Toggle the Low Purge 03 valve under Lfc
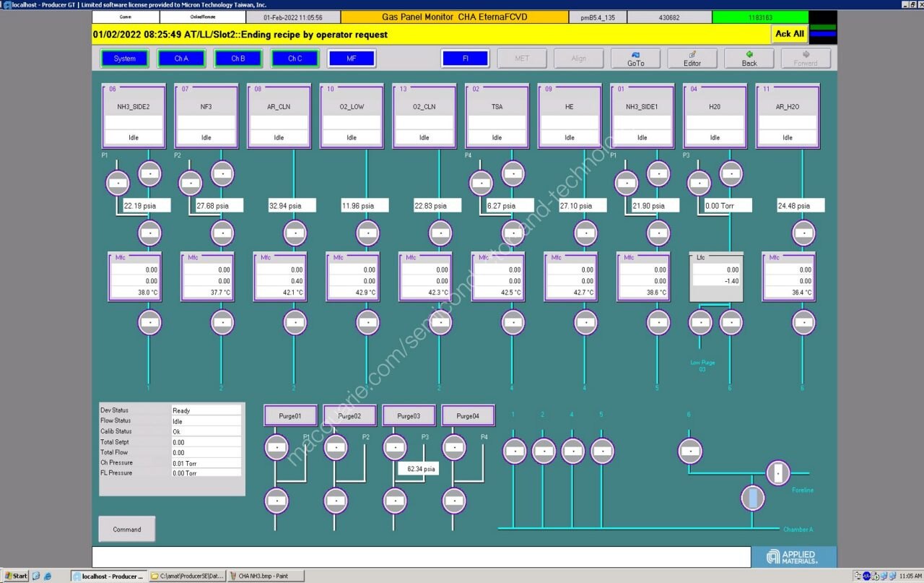The width and height of the screenshot is (924, 583). [x=700, y=322]
